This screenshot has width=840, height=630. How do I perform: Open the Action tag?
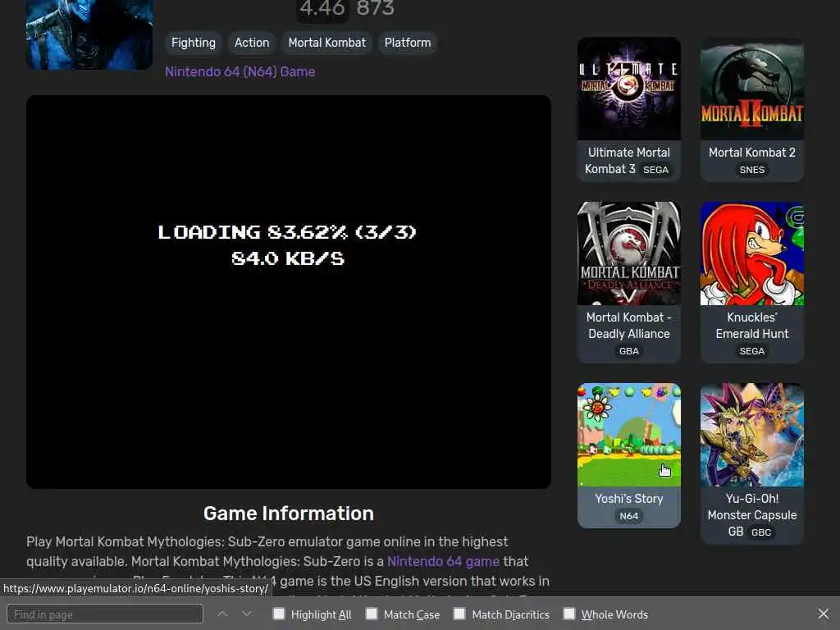(252, 43)
